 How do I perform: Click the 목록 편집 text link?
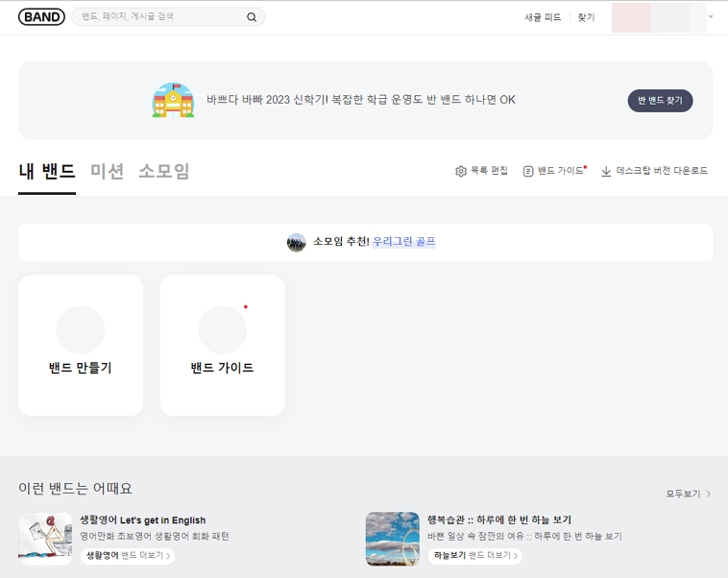489,171
